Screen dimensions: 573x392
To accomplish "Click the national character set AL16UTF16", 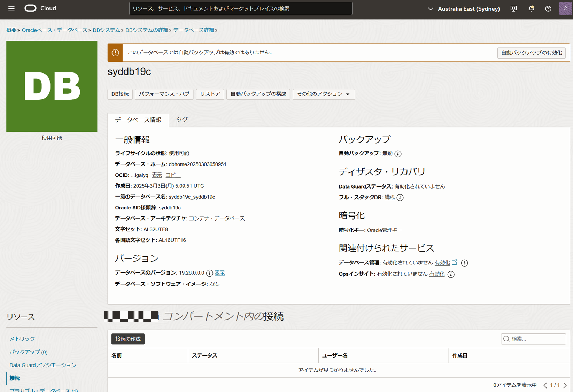I will [172, 240].
